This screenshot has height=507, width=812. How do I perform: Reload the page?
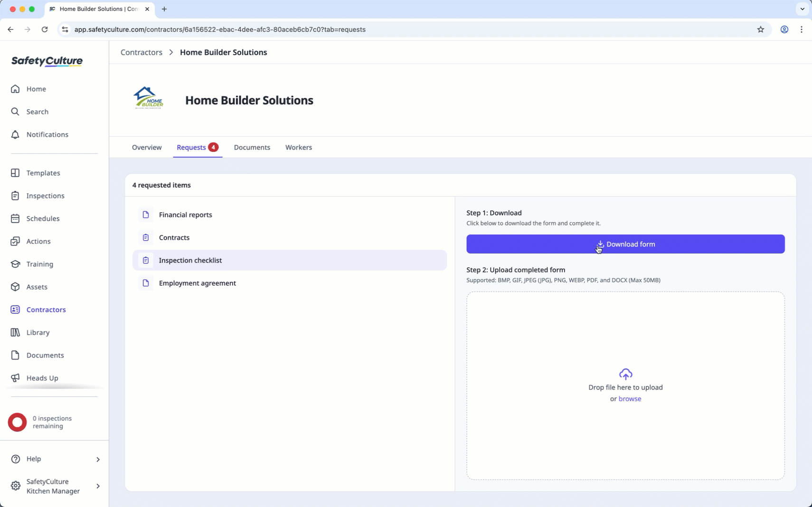click(x=45, y=29)
